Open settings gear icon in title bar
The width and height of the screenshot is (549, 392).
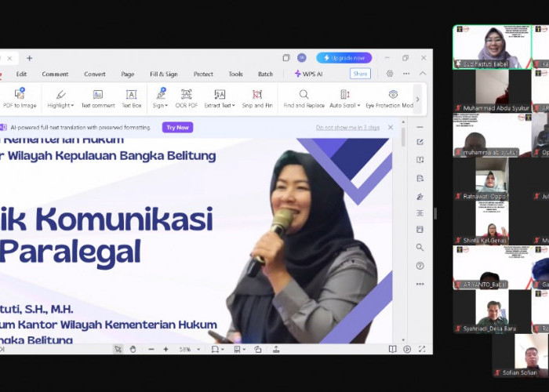pos(390,74)
